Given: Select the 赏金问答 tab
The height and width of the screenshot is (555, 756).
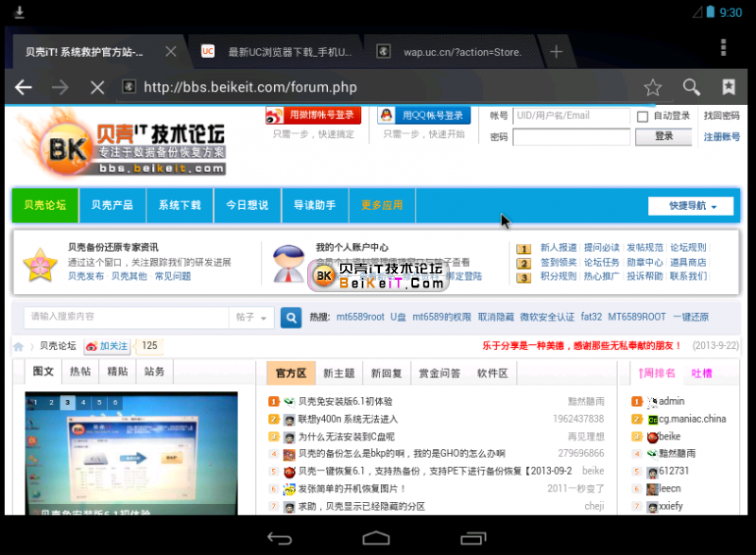Looking at the screenshot, I should [439, 373].
